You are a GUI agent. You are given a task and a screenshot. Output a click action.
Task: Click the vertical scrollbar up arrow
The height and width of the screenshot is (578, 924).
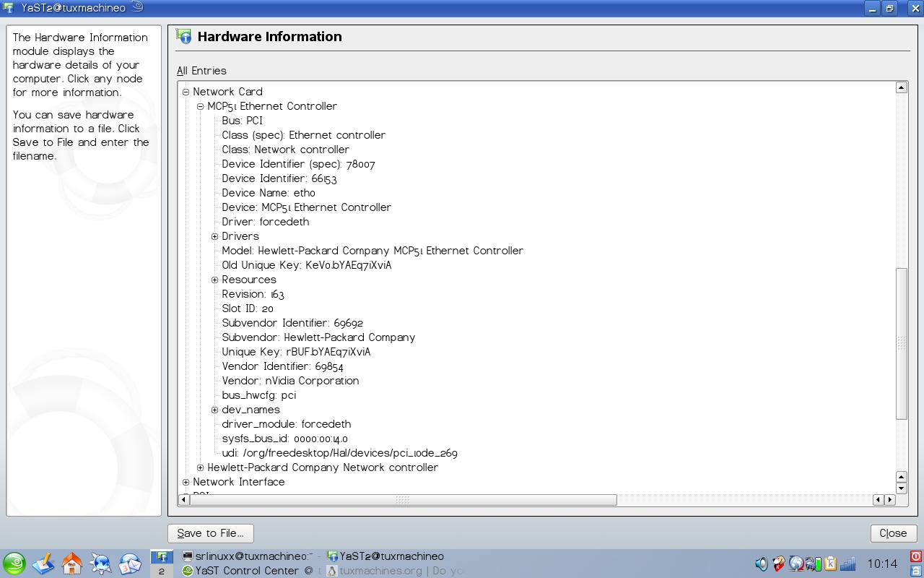(x=901, y=87)
